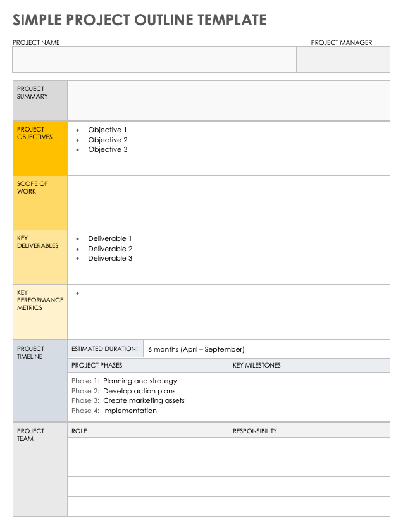Click the Project Manager input box
403x532 pixels.
pos(343,60)
